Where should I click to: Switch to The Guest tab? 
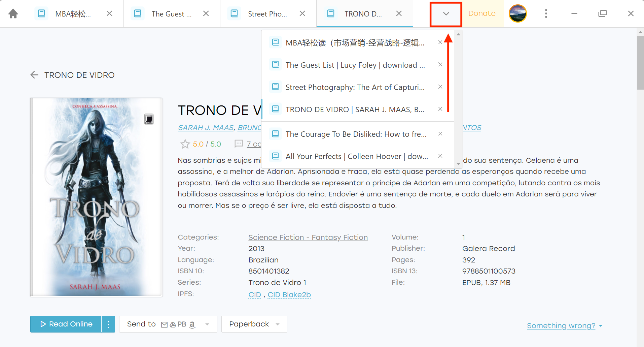(x=172, y=13)
